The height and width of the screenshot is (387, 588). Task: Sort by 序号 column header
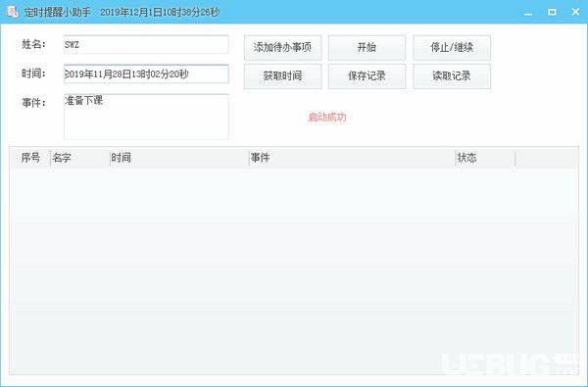30,158
